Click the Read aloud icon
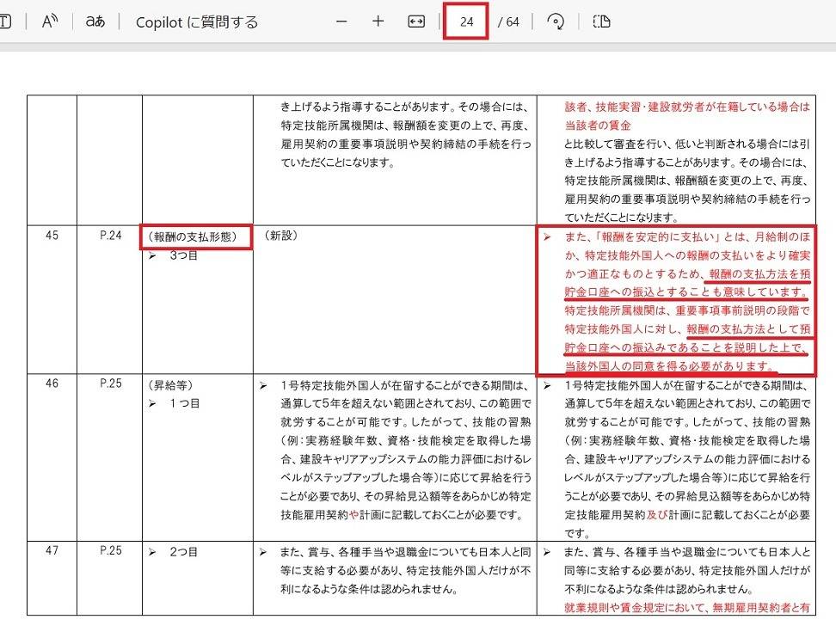Screen dimensions: 836x644 pyautogui.click(x=50, y=21)
